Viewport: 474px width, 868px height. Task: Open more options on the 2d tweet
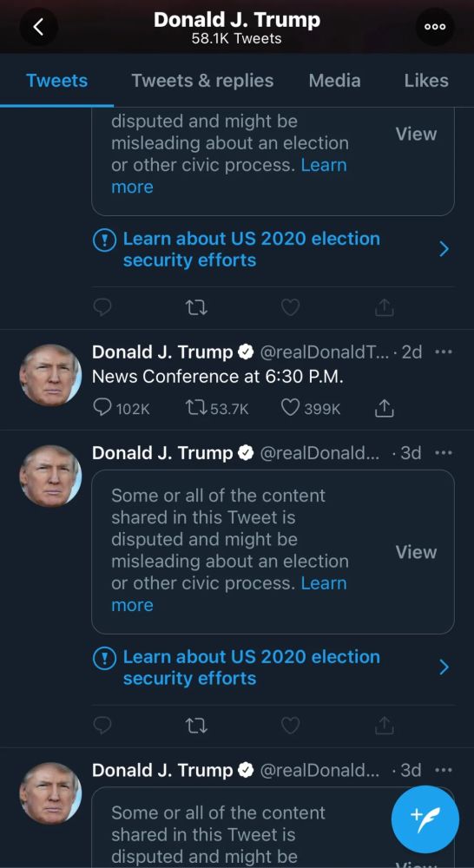pos(444,352)
